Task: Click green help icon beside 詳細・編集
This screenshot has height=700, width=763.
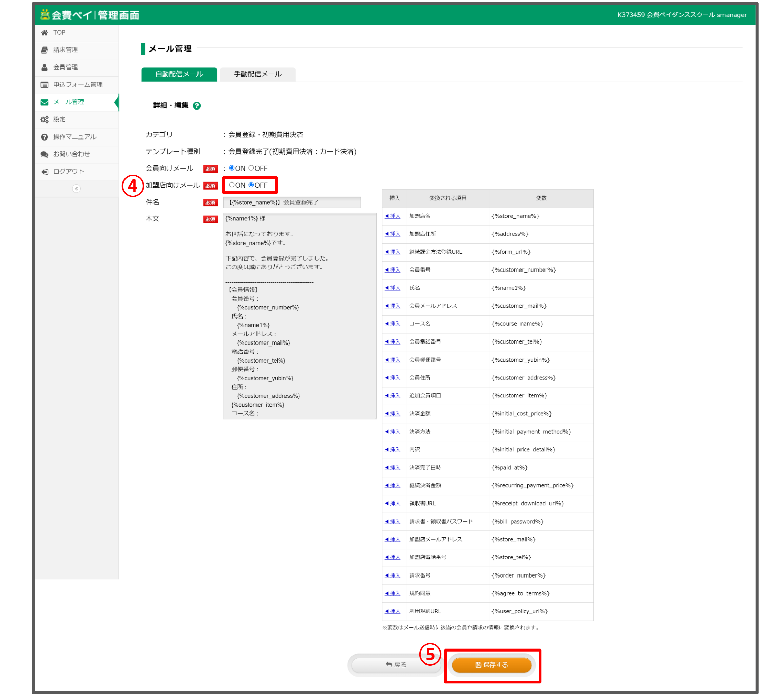Action: [197, 106]
